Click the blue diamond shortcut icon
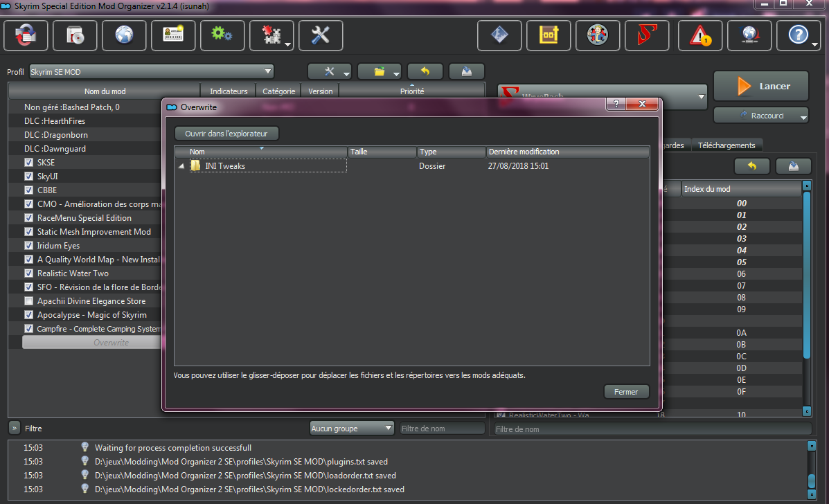Image resolution: width=829 pixels, height=504 pixels. pyautogui.click(x=499, y=35)
